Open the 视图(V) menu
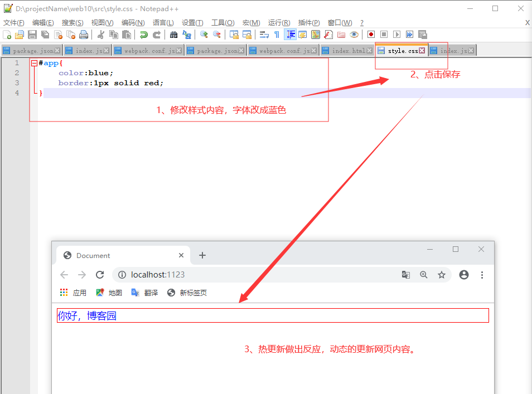The image size is (532, 394). coord(102,23)
